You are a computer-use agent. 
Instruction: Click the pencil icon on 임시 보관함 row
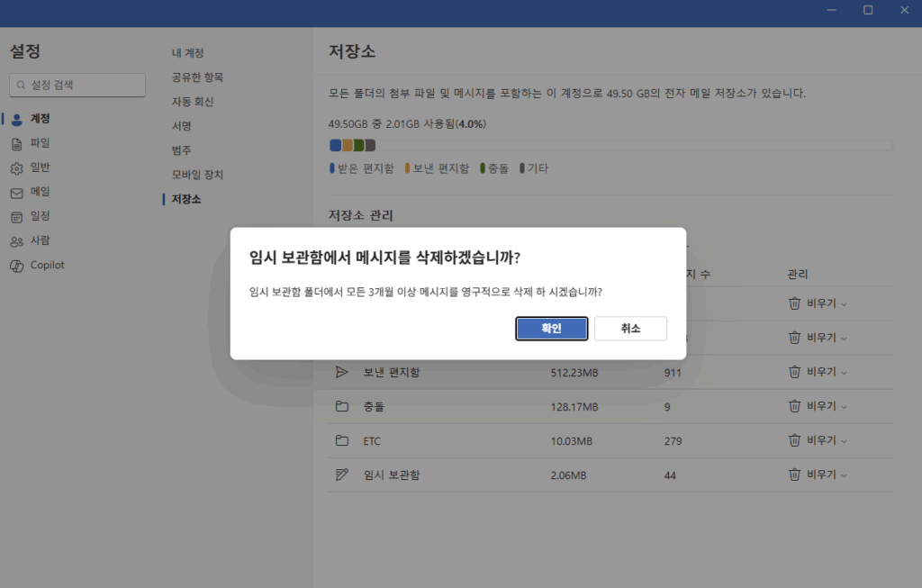pyautogui.click(x=341, y=475)
